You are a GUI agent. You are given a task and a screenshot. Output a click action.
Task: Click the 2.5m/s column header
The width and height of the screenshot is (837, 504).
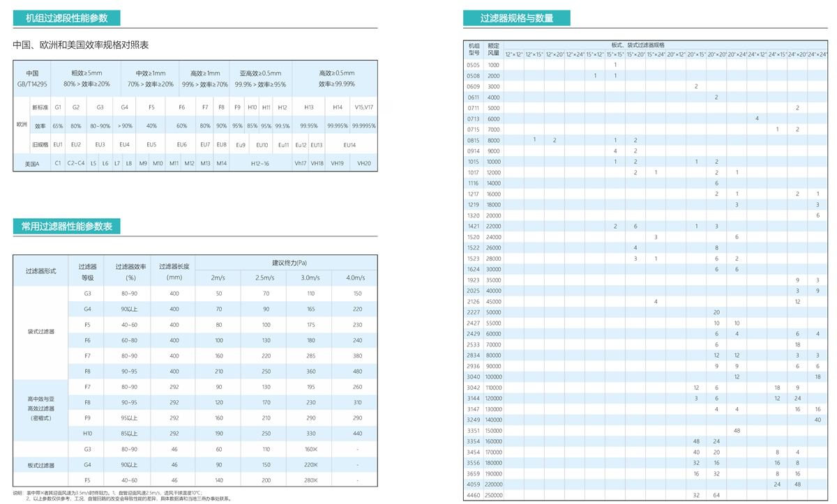coord(264,277)
